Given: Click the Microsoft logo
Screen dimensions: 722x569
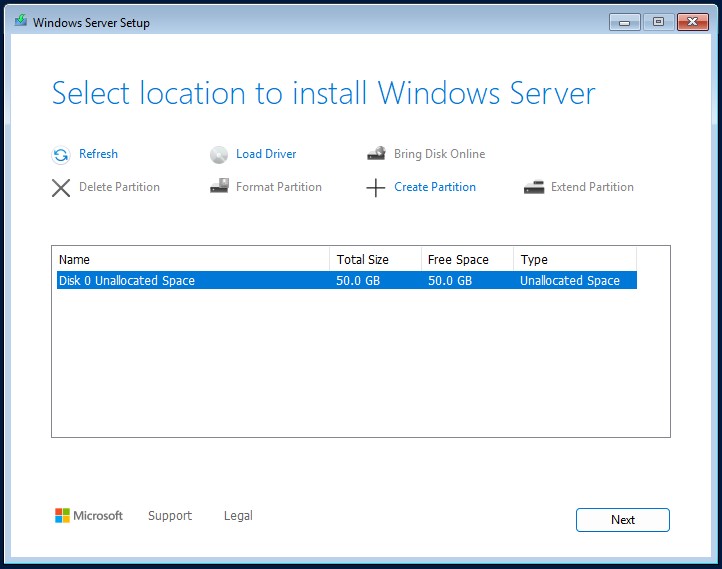Looking at the screenshot, I should tap(89, 516).
